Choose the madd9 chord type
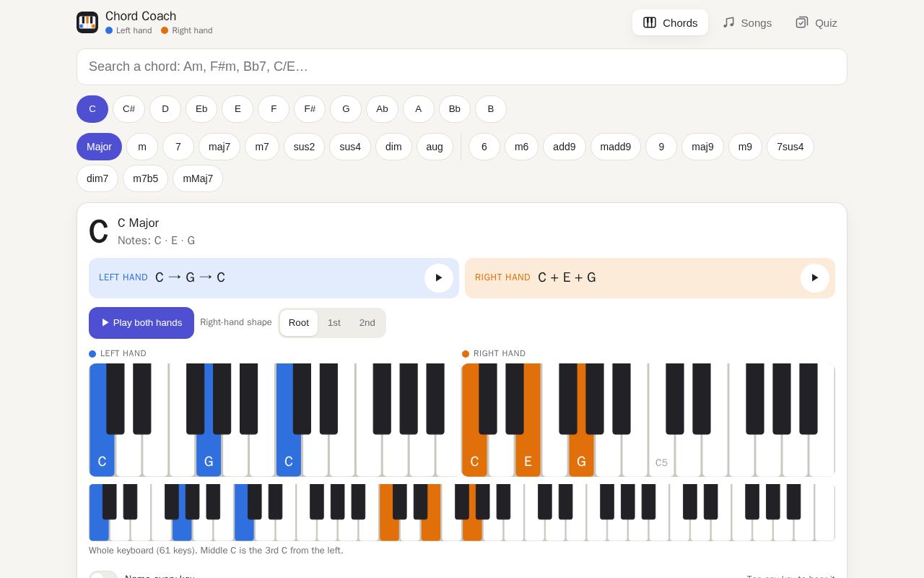Screen dimensions: 924x578 pos(616,147)
